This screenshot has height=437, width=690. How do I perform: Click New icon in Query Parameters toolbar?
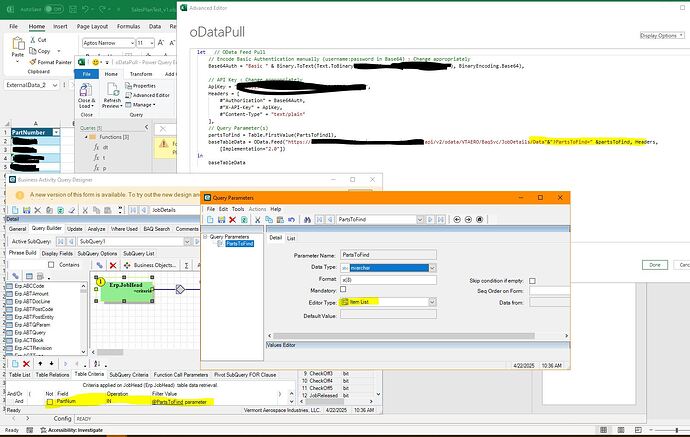pyautogui.click(x=210, y=220)
